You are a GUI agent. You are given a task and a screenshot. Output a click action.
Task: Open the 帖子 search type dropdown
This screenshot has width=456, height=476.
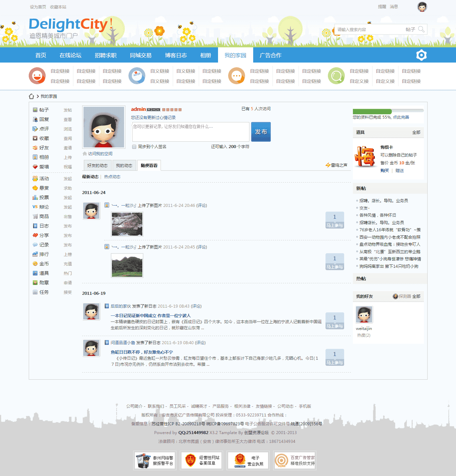410,30
